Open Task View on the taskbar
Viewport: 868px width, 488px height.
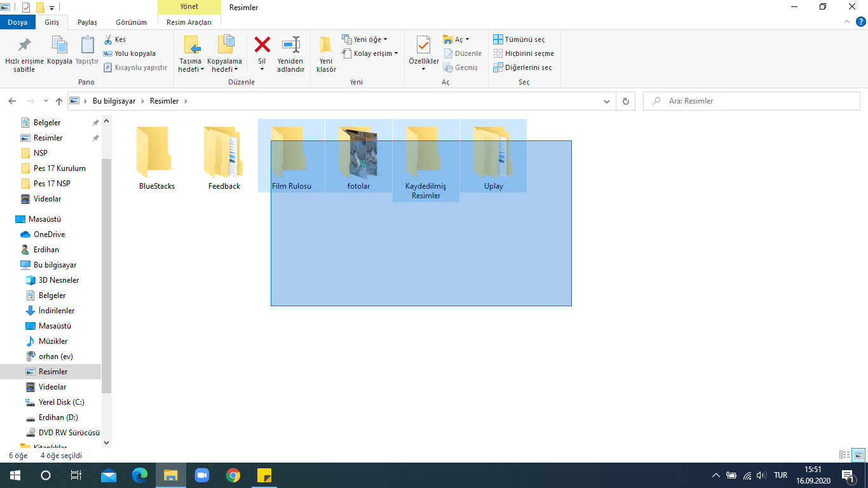76,475
